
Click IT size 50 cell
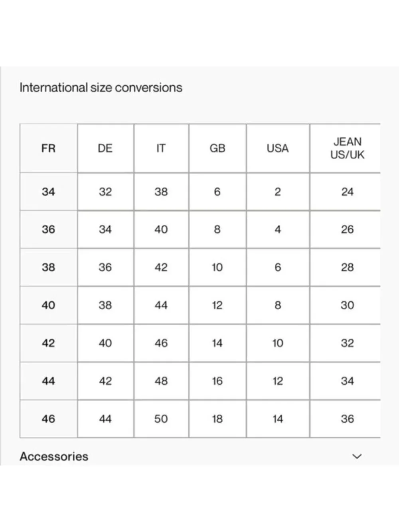tap(161, 419)
